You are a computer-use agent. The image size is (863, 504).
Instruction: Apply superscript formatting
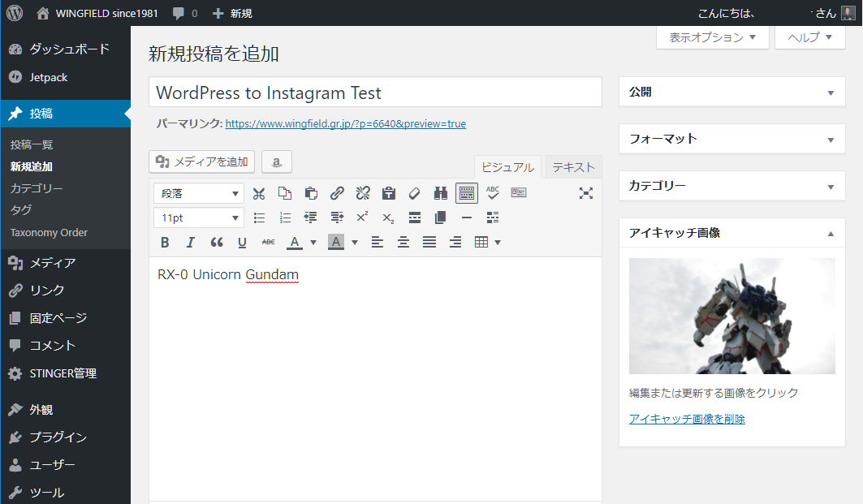[363, 218]
